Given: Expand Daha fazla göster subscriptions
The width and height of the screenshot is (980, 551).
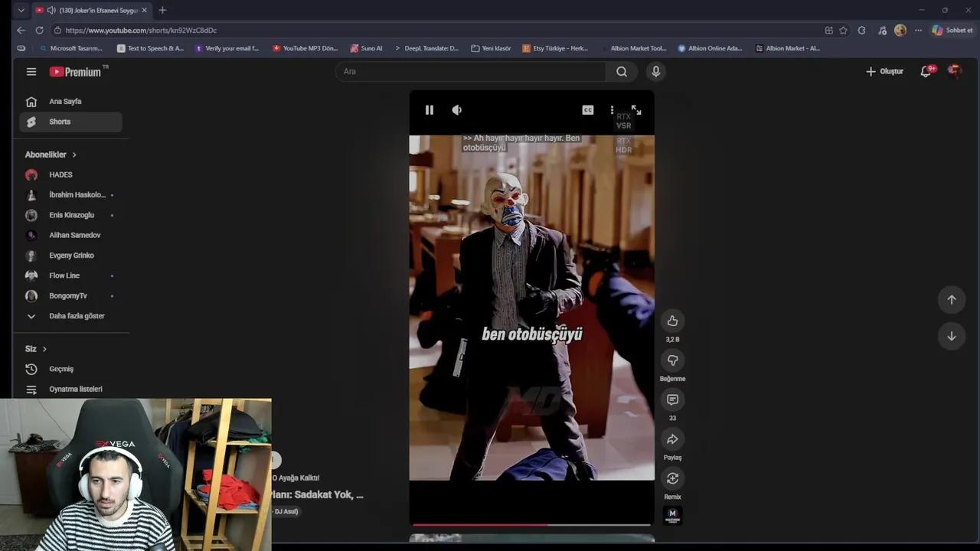Looking at the screenshot, I should (x=70, y=316).
